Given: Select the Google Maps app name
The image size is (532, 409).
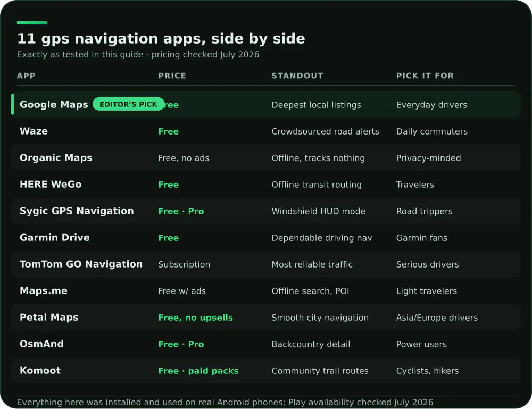Looking at the screenshot, I should pyautogui.click(x=54, y=104).
